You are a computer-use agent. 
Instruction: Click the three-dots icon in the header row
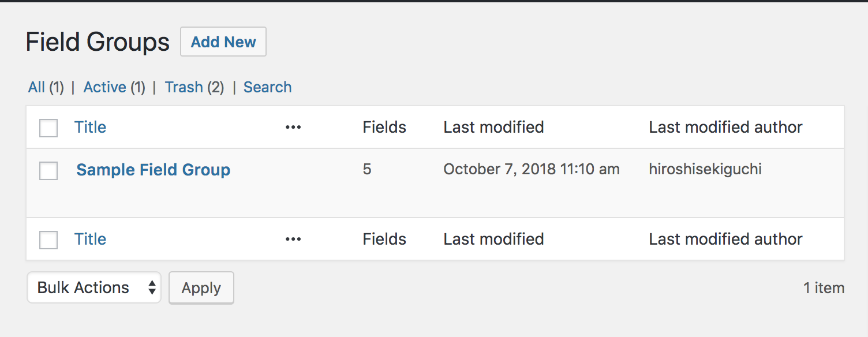tap(293, 128)
